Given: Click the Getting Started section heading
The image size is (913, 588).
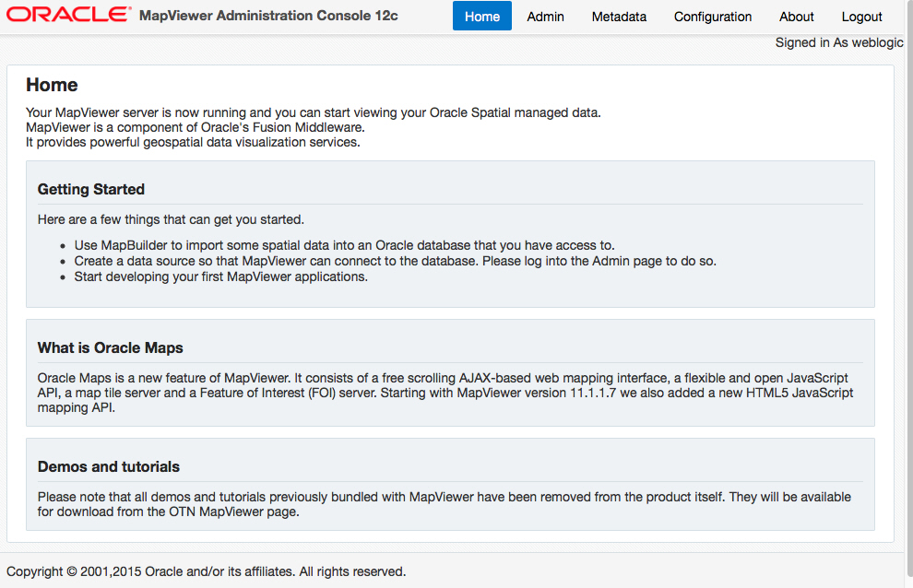Looking at the screenshot, I should click(x=91, y=189).
